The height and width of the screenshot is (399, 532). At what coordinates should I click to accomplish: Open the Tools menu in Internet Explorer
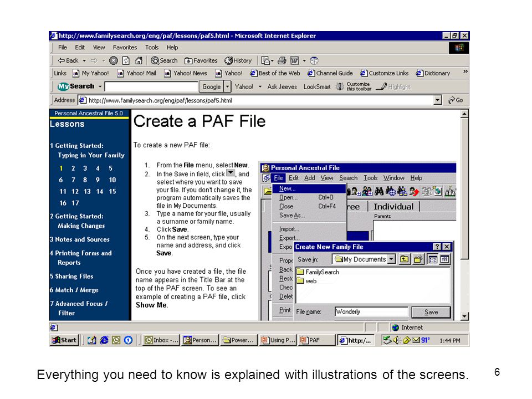tap(152, 48)
